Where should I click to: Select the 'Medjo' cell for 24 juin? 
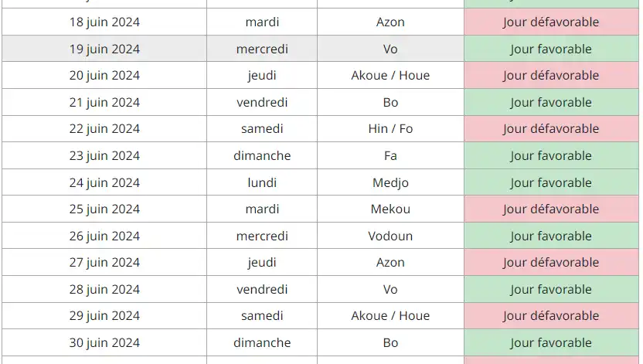pos(390,183)
